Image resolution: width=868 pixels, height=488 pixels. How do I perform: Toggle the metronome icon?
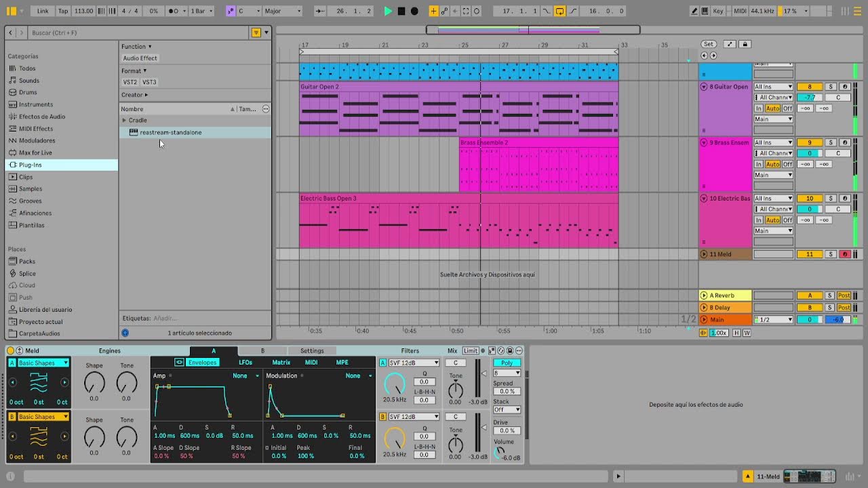173,11
